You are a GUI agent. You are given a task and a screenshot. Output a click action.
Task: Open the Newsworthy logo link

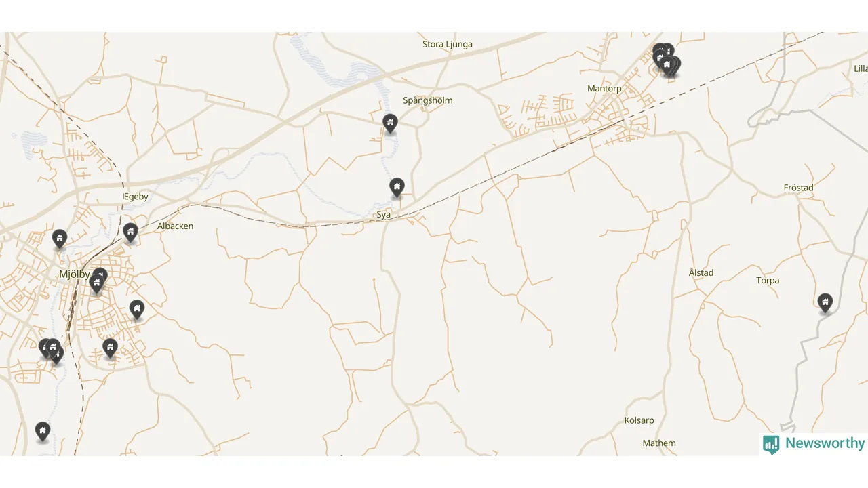pyautogui.click(x=814, y=444)
